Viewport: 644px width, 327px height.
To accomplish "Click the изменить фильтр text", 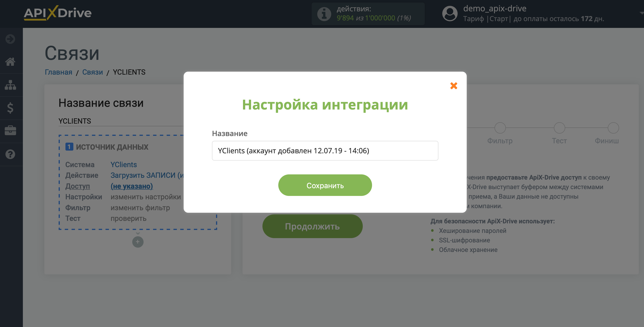I will [x=140, y=207].
